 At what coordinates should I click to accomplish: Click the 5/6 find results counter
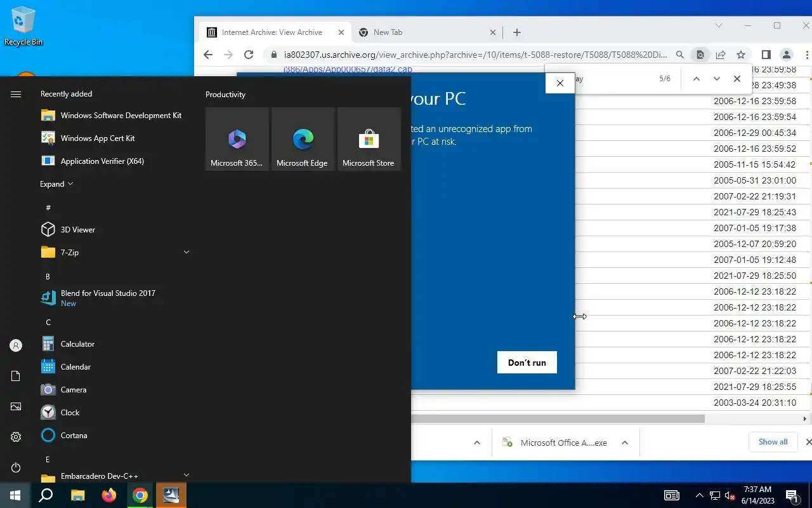point(665,79)
